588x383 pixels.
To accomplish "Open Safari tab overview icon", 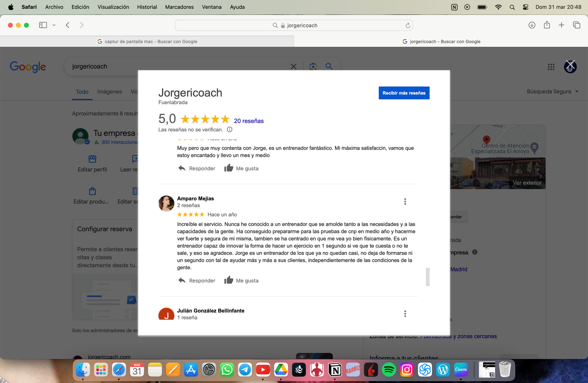I will (576, 25).
